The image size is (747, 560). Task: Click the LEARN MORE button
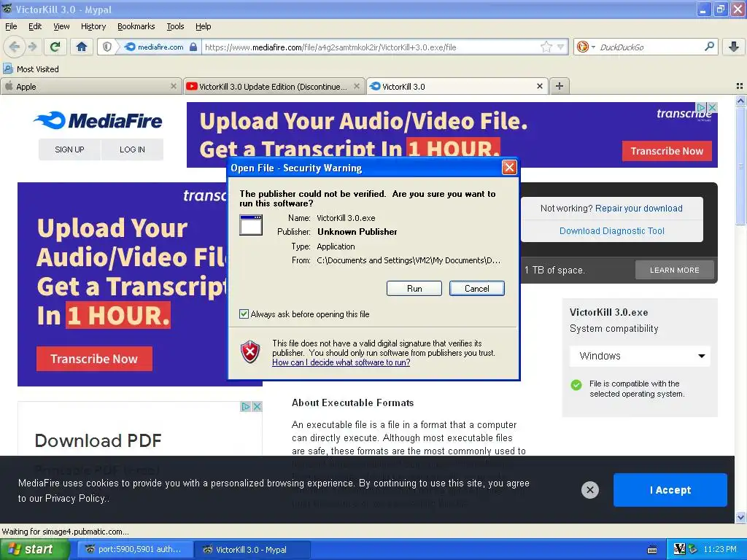(675, 270)
